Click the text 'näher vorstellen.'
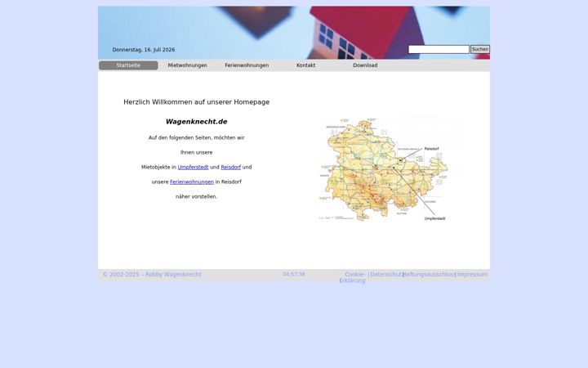The width and height of the screenshot is (588, 368). click(x=197, y=196)
